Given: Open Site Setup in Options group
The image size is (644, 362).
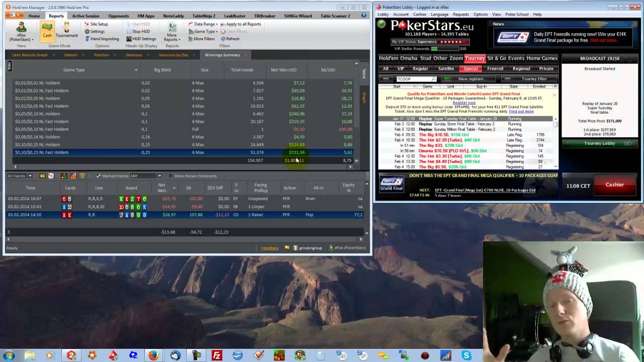Looking at the screenshot, I should tap(96, 24).
